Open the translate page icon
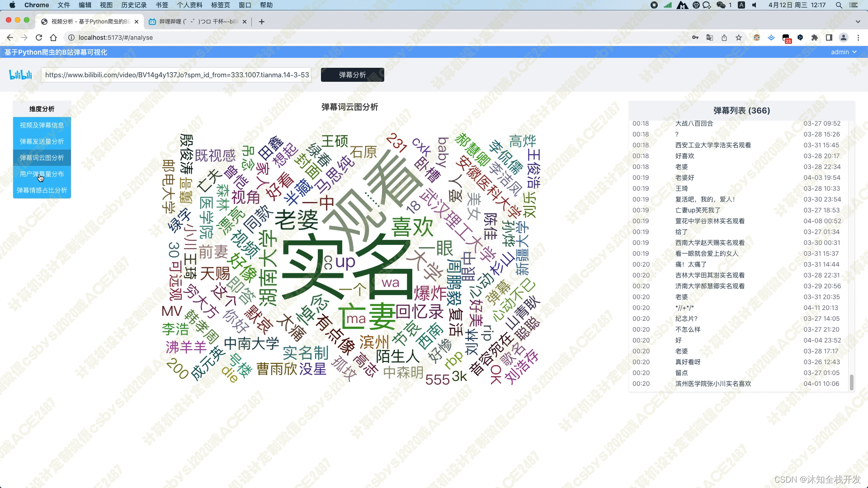The width and height of the screenshot is (868, 488). tap(710, 38)
